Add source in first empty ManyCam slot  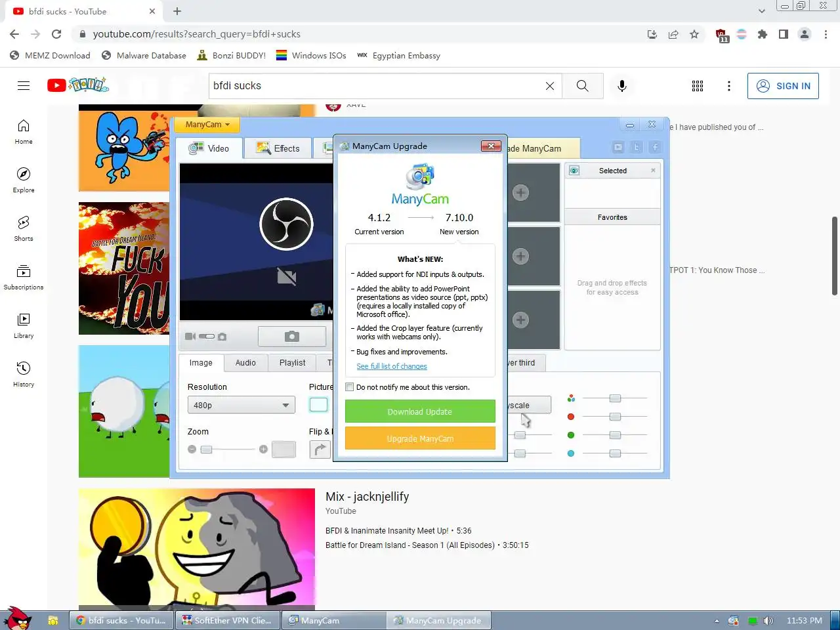coord(521,193)
